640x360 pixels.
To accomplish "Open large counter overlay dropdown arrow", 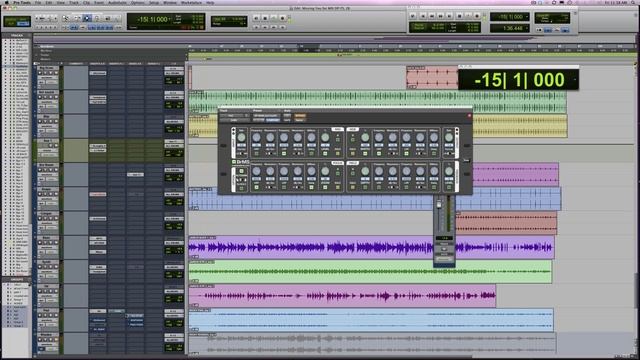I will [575, 80].
